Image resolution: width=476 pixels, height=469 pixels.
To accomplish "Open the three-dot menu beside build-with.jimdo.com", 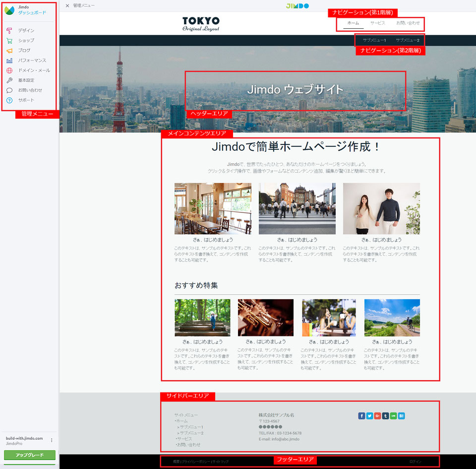I will click(52, 440).
